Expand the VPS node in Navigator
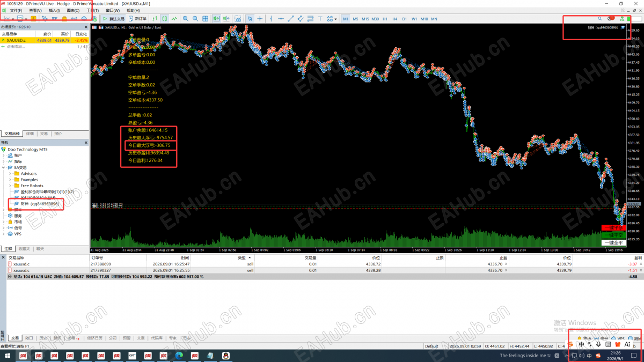644x362 pixels. click(3, 234)
